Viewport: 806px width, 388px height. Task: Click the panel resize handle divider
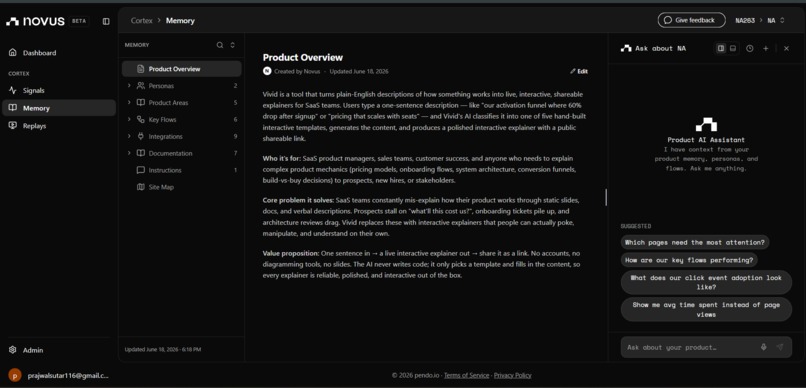(606, 197)
